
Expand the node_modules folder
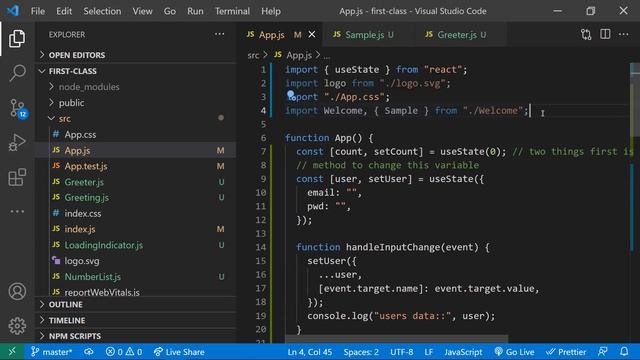tap(137, 87)
